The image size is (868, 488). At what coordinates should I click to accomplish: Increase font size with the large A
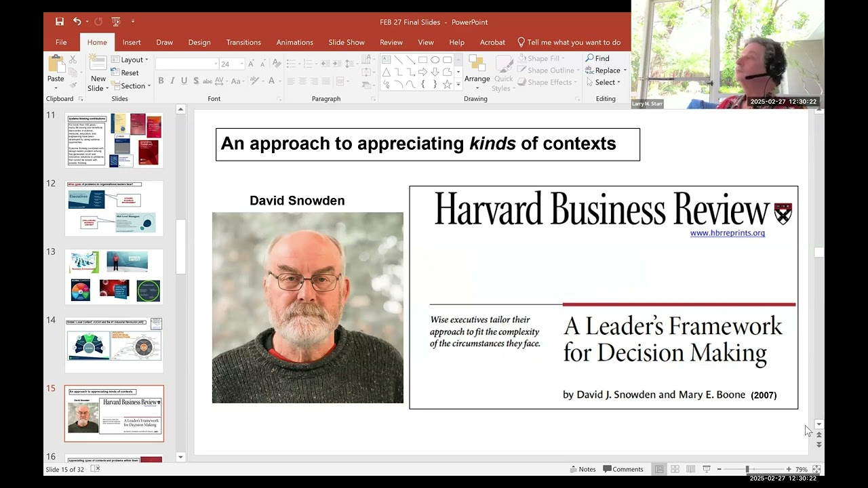click(251, 64)
